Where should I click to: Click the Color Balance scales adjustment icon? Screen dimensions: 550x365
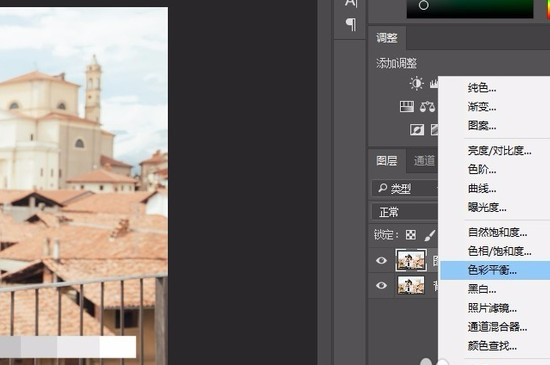[x=428, y=107]
